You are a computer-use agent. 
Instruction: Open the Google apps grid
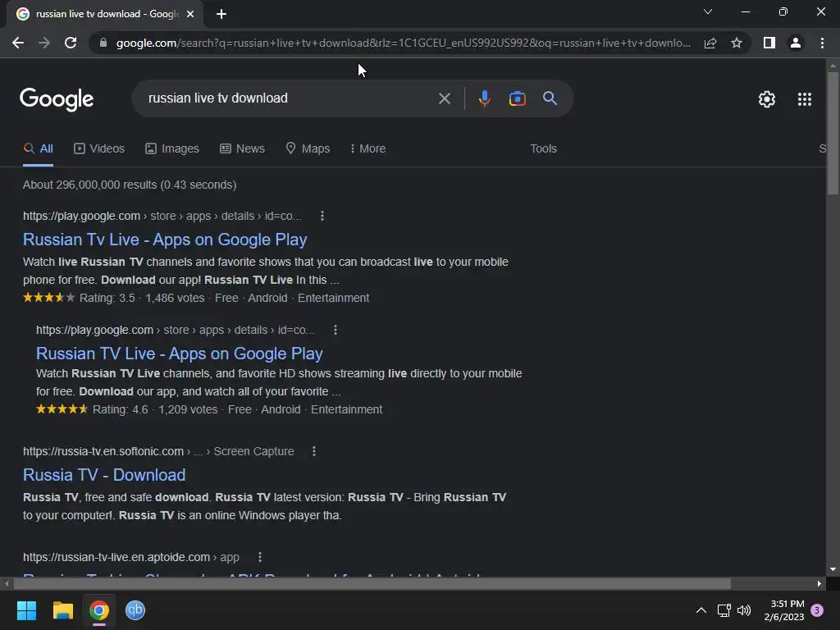804,99
